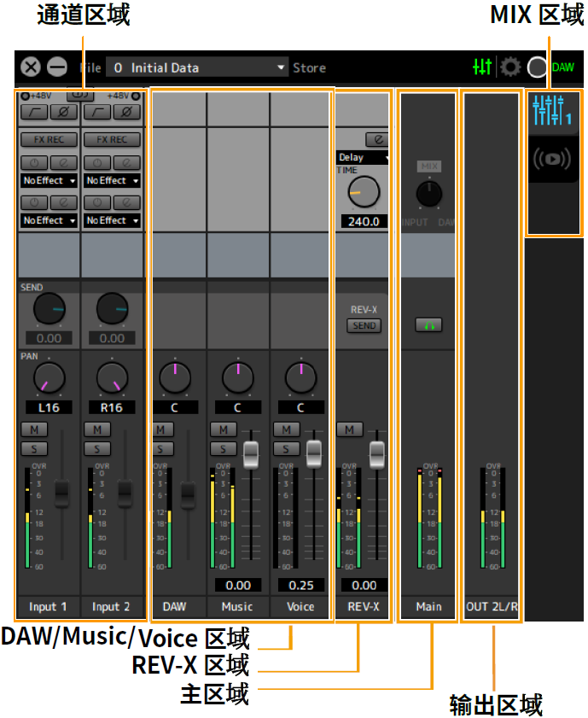Invert phase on Input 2
588x718 pixels.
click(126, 113)
